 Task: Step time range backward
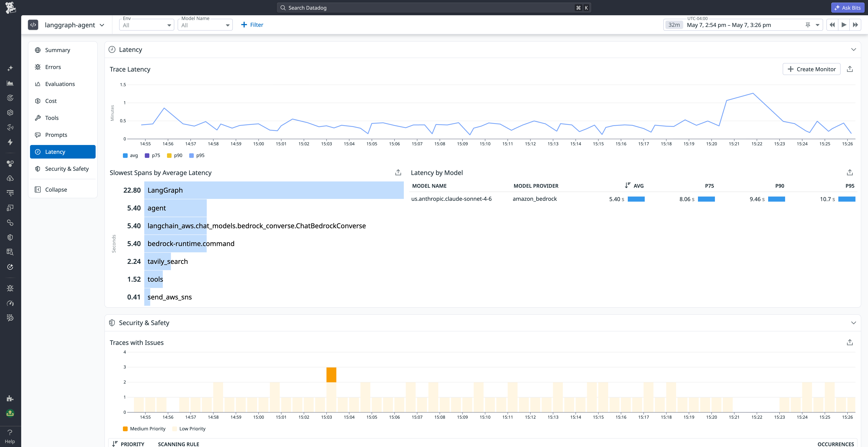(832, 25)
